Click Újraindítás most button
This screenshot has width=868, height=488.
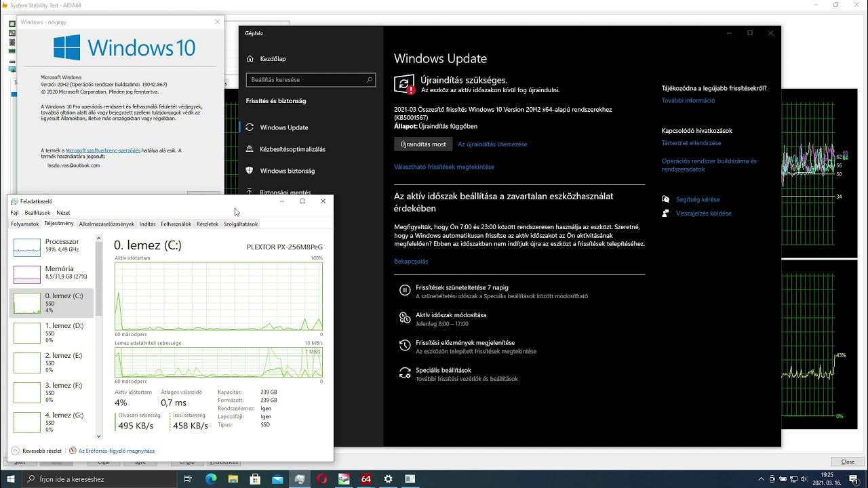click(x=423, y=144)
